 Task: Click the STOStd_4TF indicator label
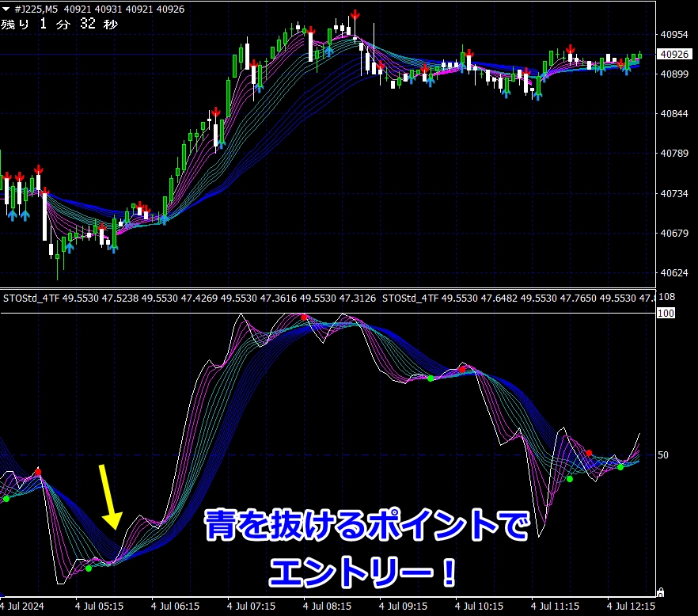click(x=32, y=298)
